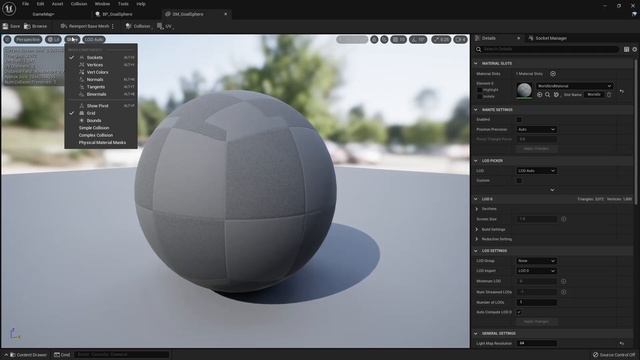Reset material slot to default arrow
Image resolution: width=640 pixels, height=360 pixels.
click(x=622, y=91)
